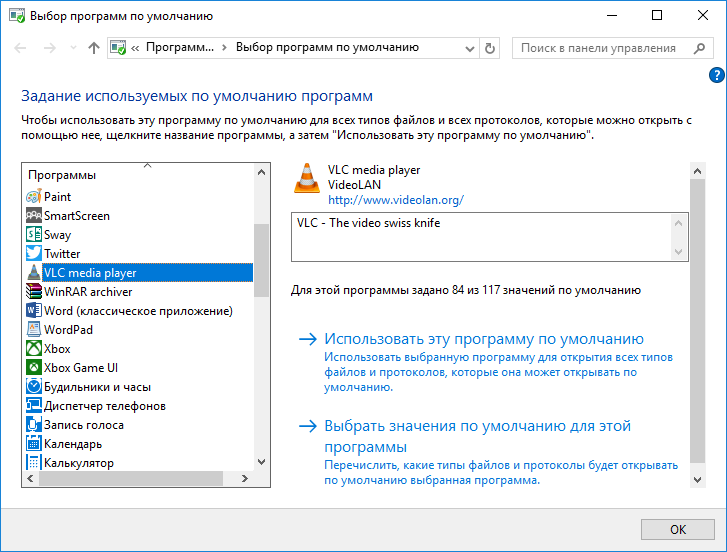Screen dimensions: 727x552
Task: Select SmartScreen in the programs list
Action: pos(77,216)
